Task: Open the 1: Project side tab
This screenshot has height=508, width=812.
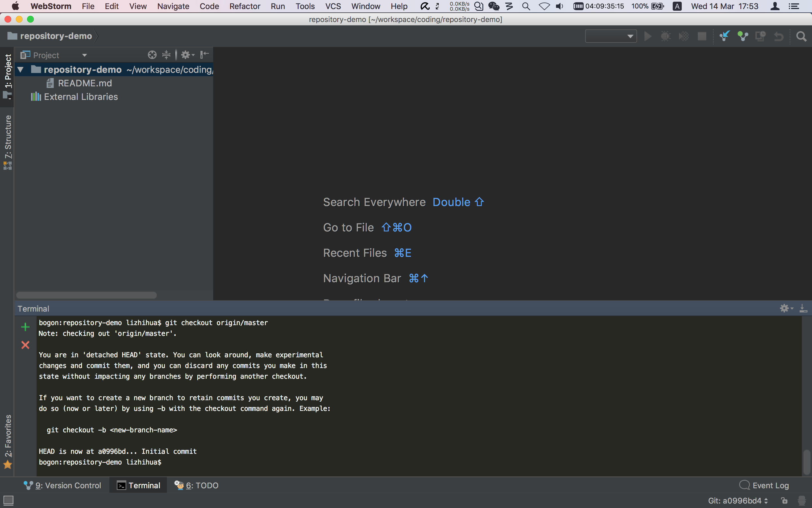Action: (x=7, y=76)
